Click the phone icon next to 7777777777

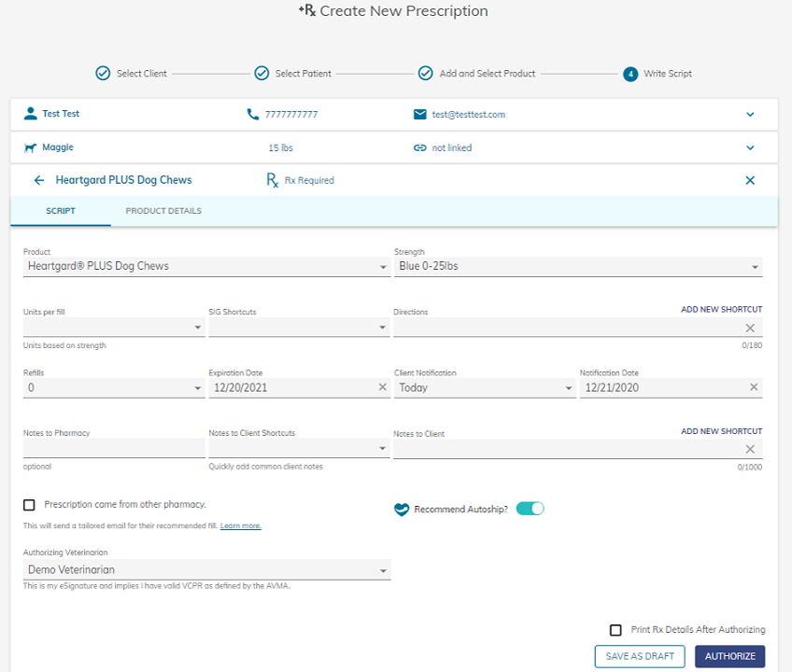tap(251, 114)
